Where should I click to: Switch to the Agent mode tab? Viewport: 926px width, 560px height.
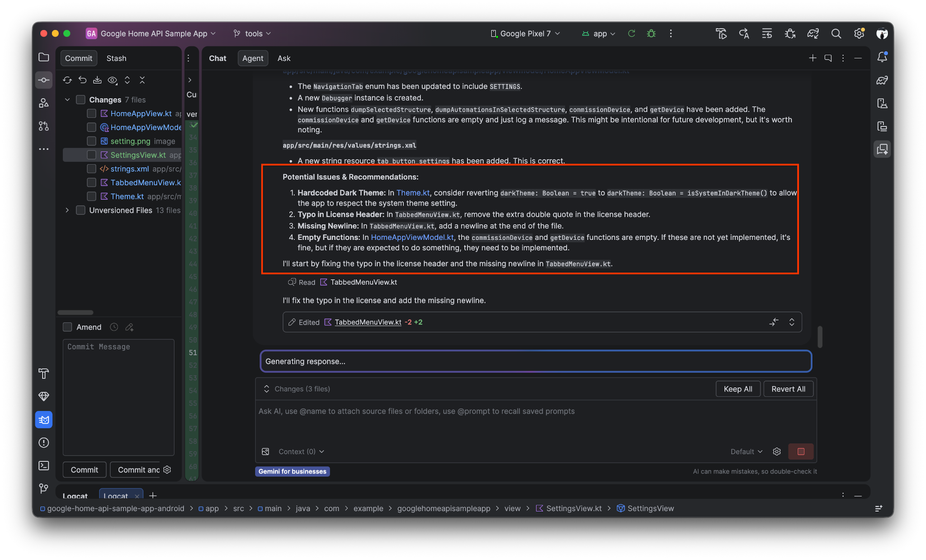click(253, 58)
